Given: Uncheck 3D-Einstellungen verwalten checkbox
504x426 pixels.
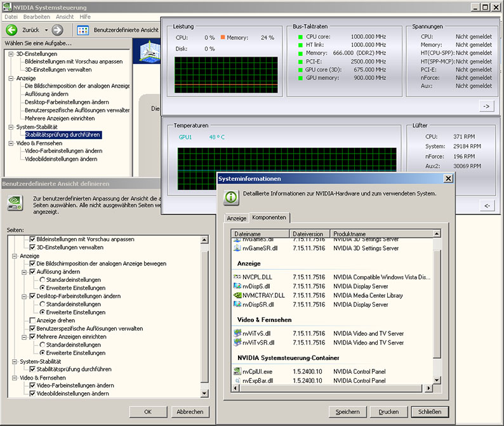Looking at the screenshot, I should click(x=32, y=247).
